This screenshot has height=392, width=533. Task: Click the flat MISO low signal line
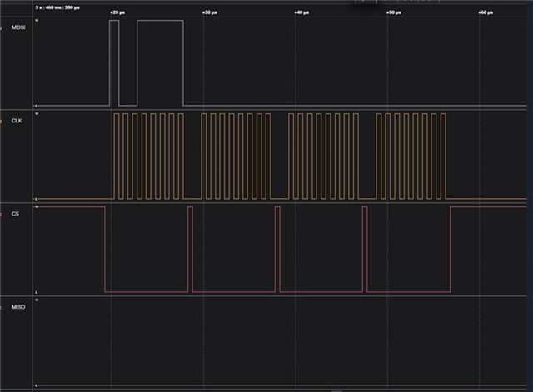280,385
